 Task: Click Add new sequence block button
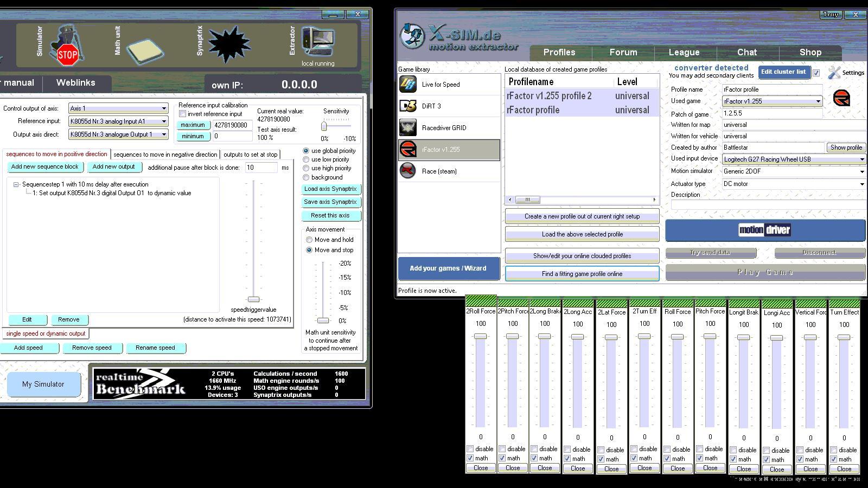coord(45,167)
